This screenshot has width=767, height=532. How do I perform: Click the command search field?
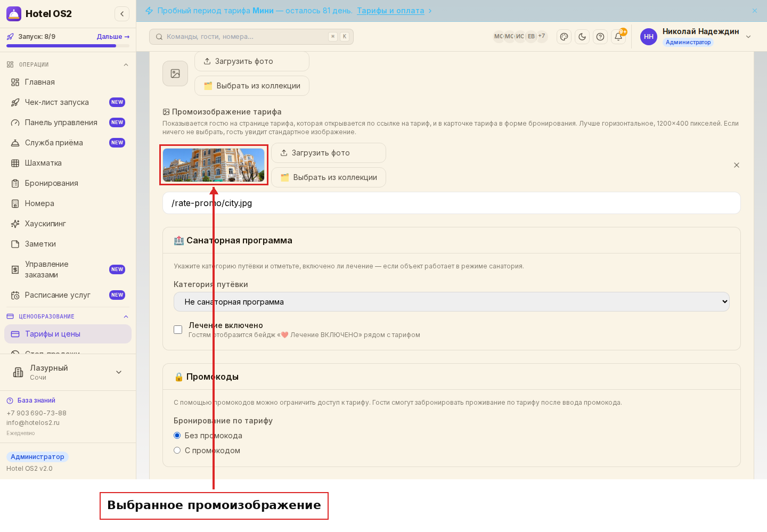tap(251, 37)
